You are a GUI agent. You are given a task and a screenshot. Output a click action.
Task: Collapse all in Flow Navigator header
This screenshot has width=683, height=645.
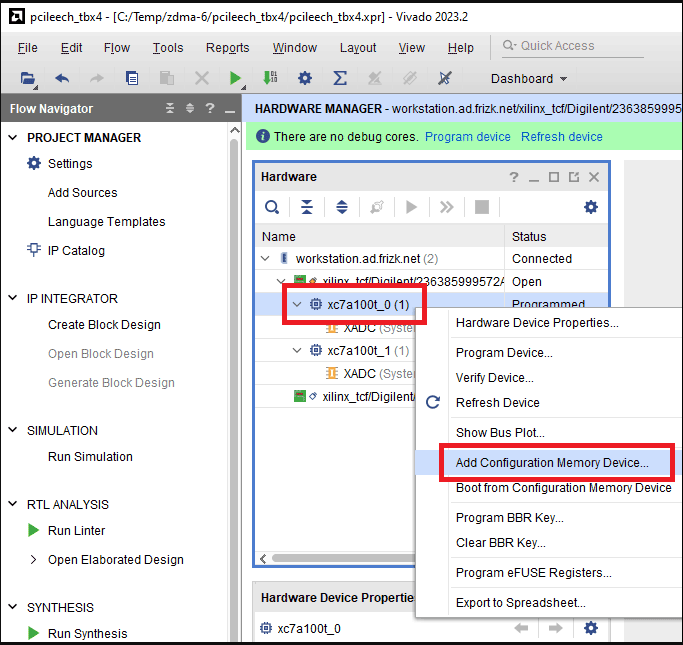tap(170, 108)
